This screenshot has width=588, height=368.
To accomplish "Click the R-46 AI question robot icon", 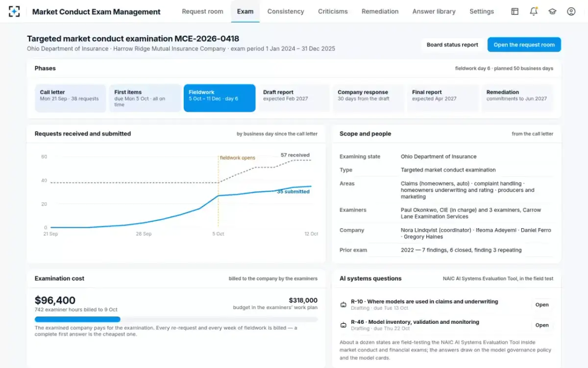I will [x=343, y=325].
